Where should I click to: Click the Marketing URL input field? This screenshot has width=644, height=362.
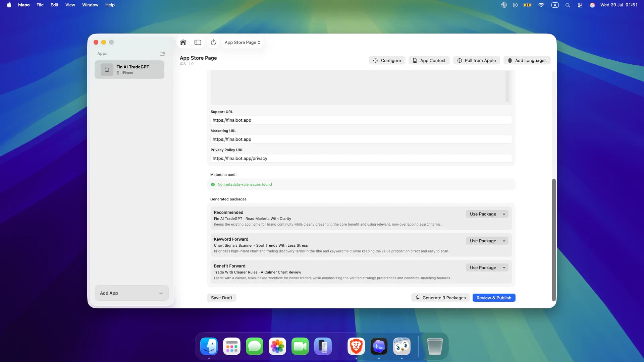click(x=361, y=139)
